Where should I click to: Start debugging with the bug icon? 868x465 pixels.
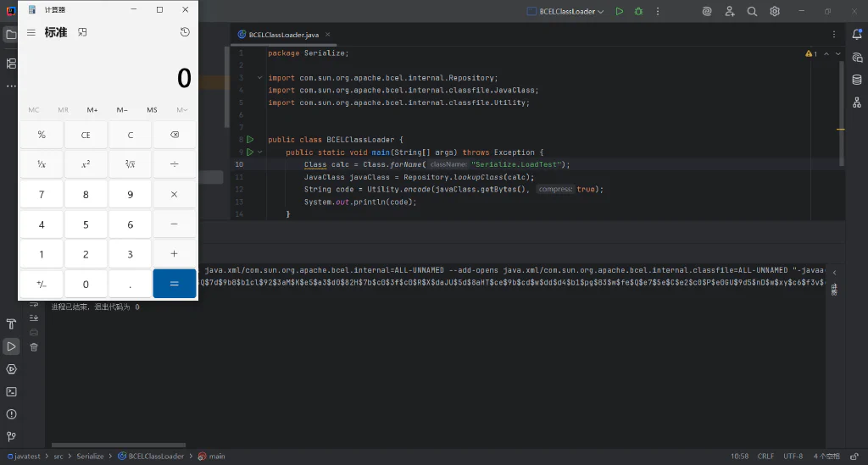(x=638, y=11)
